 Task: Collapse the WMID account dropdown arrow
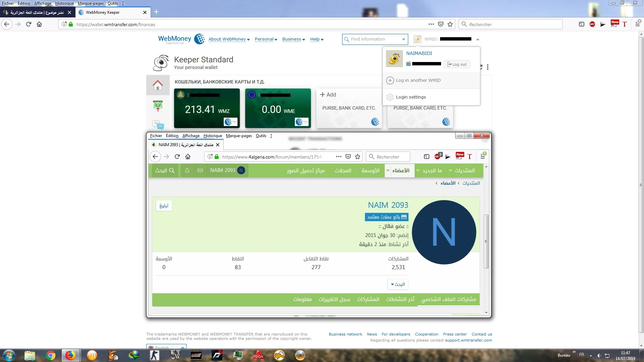tap(478, 39)
